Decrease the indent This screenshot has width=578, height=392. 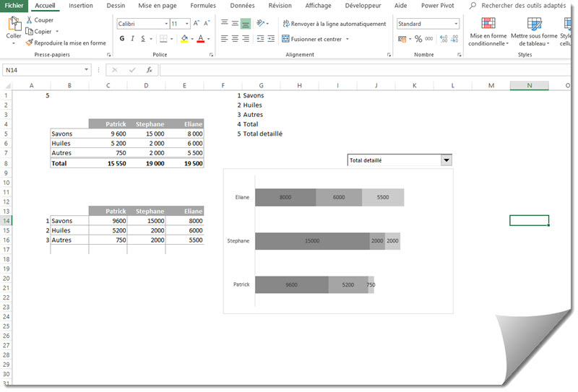(x=261, y=39)
